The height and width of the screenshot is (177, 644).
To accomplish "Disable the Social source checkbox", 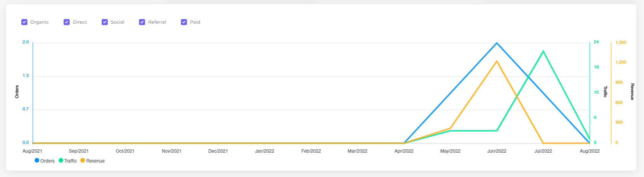I will (105, 22).
